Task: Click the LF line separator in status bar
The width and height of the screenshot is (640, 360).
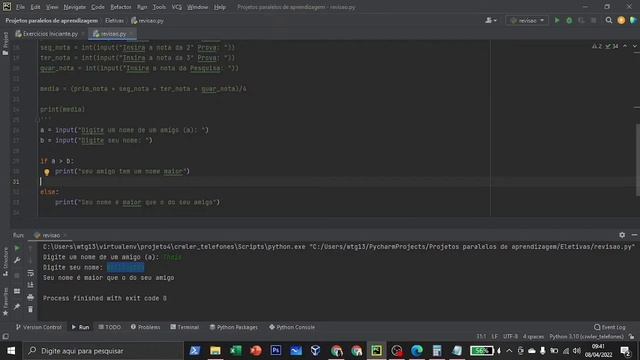Action: tap(494, 337)
